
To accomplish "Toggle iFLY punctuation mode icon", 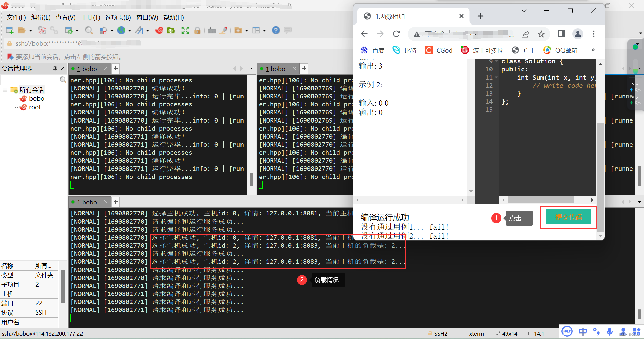I will tap(596, 332).
